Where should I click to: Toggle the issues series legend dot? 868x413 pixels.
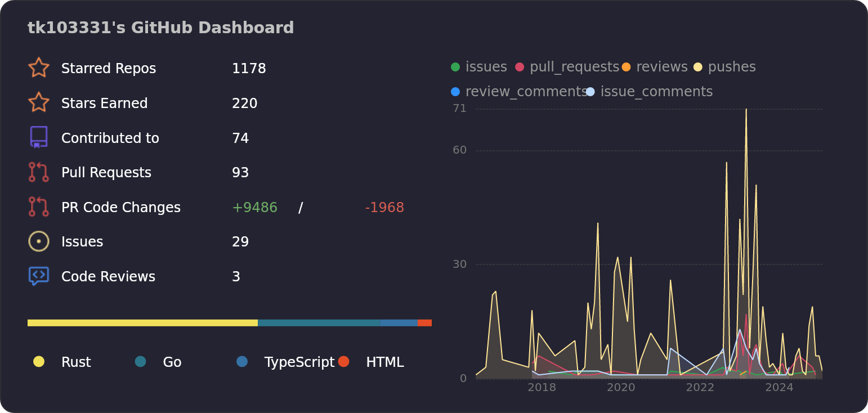click(x=455, y=67)
